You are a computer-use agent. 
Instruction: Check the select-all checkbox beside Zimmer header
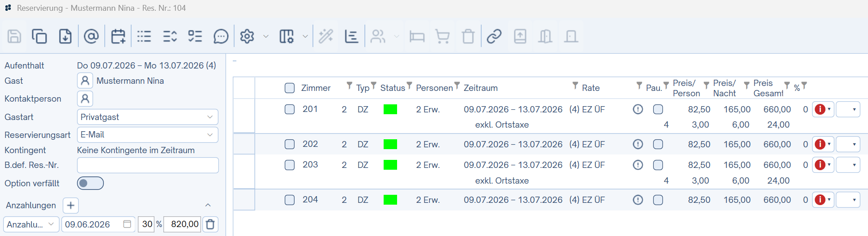[290, 88]
